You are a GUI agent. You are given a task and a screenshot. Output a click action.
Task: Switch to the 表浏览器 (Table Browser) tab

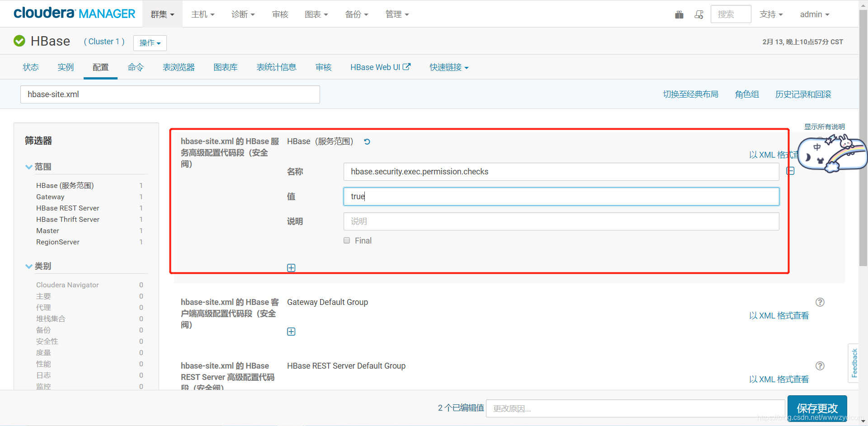click(x=179, y=67)
